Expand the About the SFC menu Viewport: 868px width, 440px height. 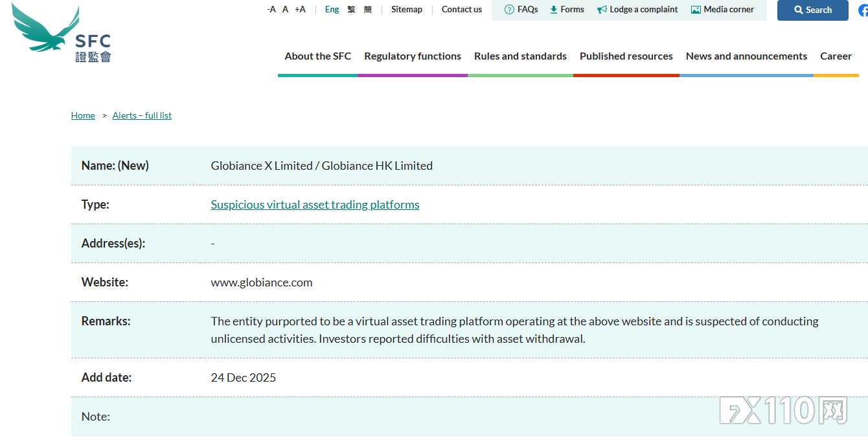[x=317, y=56]
